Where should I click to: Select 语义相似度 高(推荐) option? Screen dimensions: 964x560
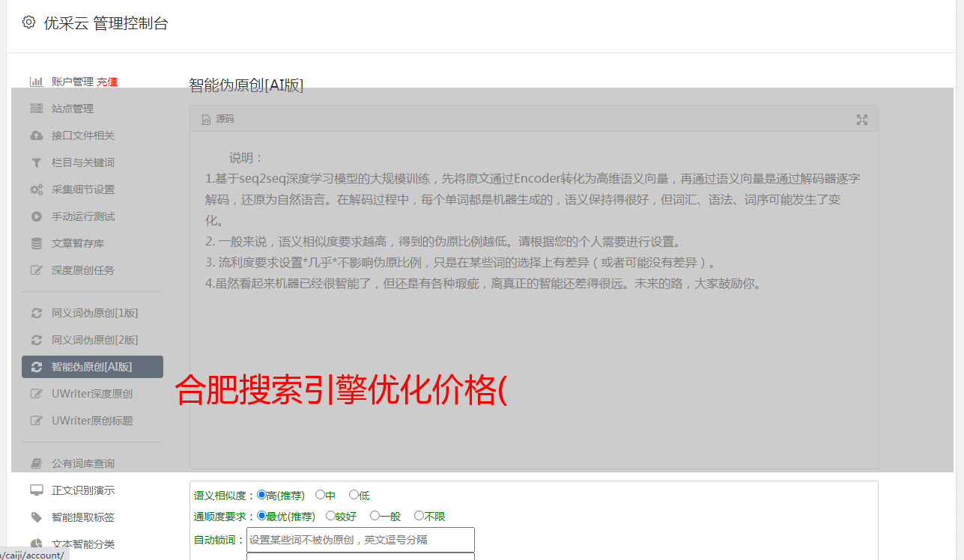click(x=261, y=495)
